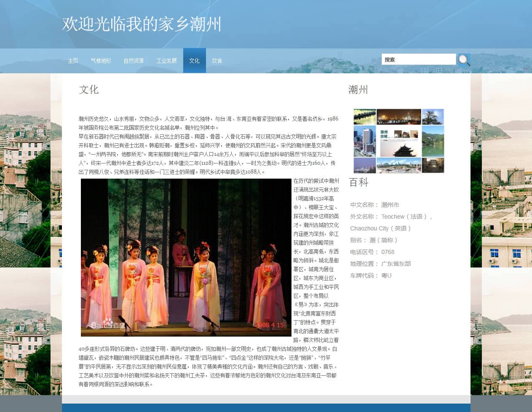The image size is (532, 412).
Task: Click the magnifying glass search icon
Action: 464,60
